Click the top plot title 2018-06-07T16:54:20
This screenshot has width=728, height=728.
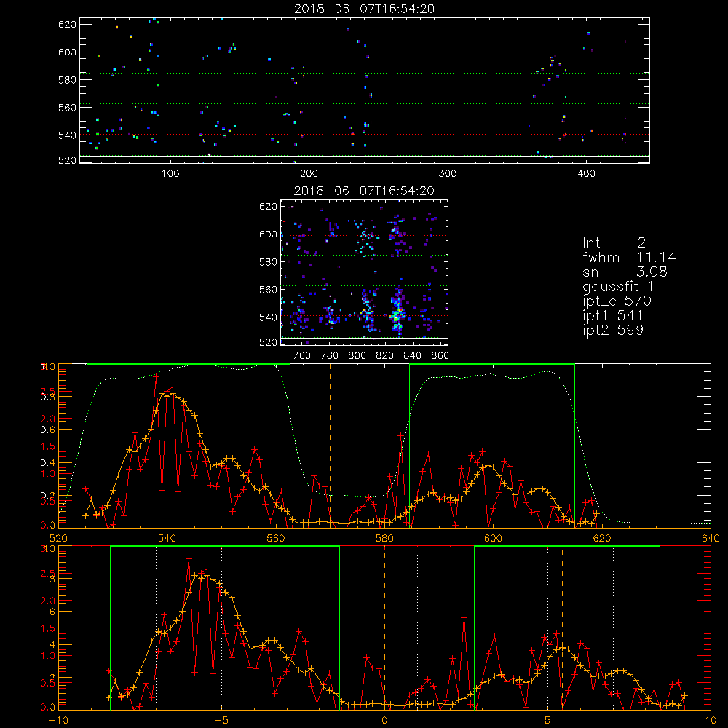[364, 9]
